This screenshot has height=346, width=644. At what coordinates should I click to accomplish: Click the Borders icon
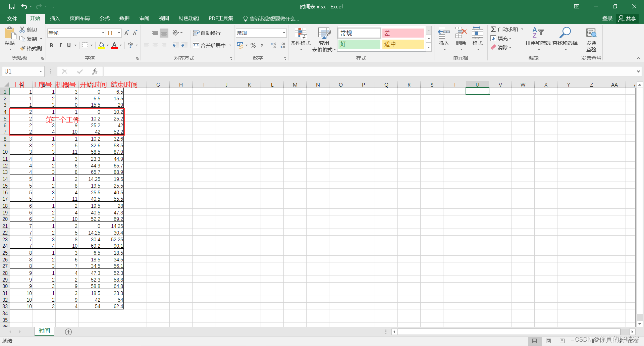click(85, 45)
